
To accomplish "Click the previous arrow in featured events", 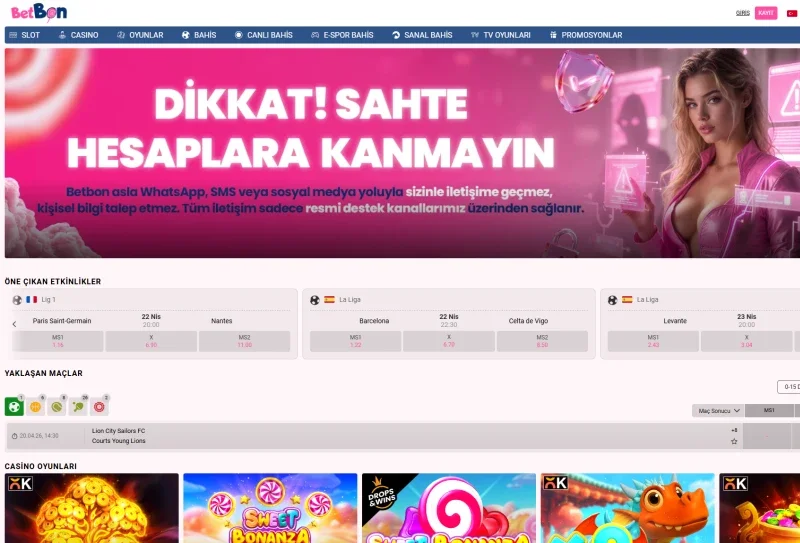I will [14, 324].
